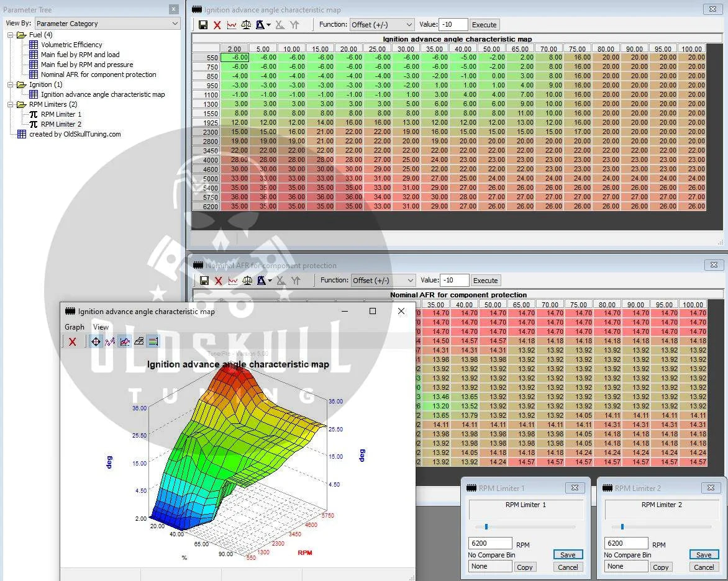The width and height of the screenshot is (728, 581).
Task: Click the stacked layers wireframe icon in graph toolbar
Action: pyautogui.click(x=139, y=341)
